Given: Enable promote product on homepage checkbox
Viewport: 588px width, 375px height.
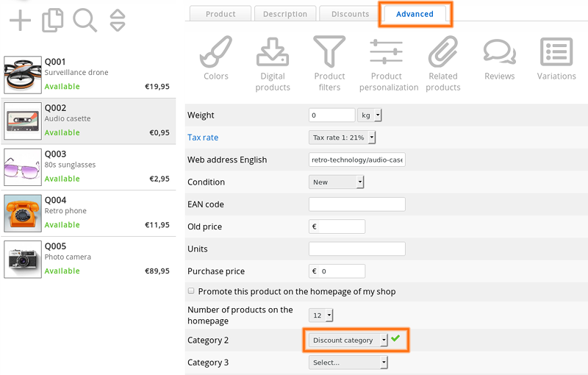Looking at the screenshot, I should (x=192, y=291).
